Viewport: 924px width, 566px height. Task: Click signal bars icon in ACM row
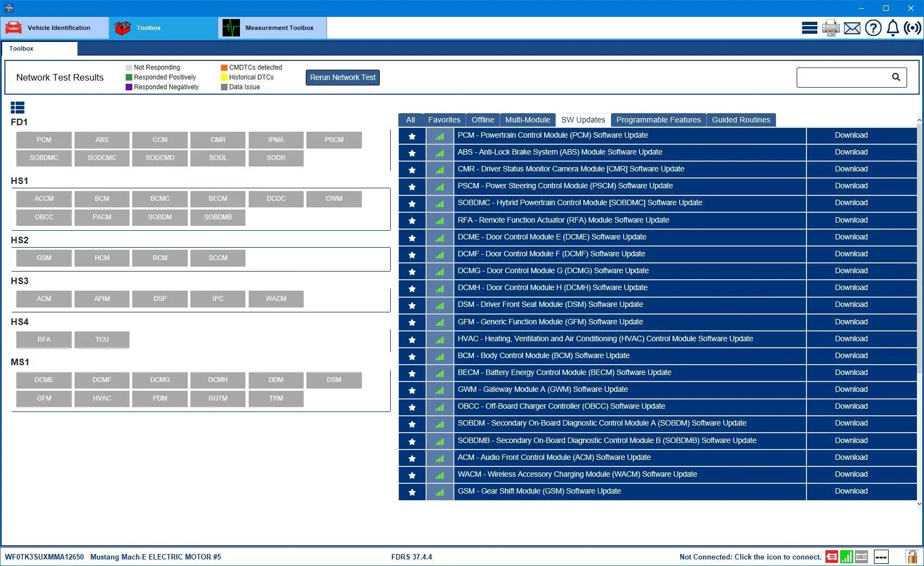point(440,458)
